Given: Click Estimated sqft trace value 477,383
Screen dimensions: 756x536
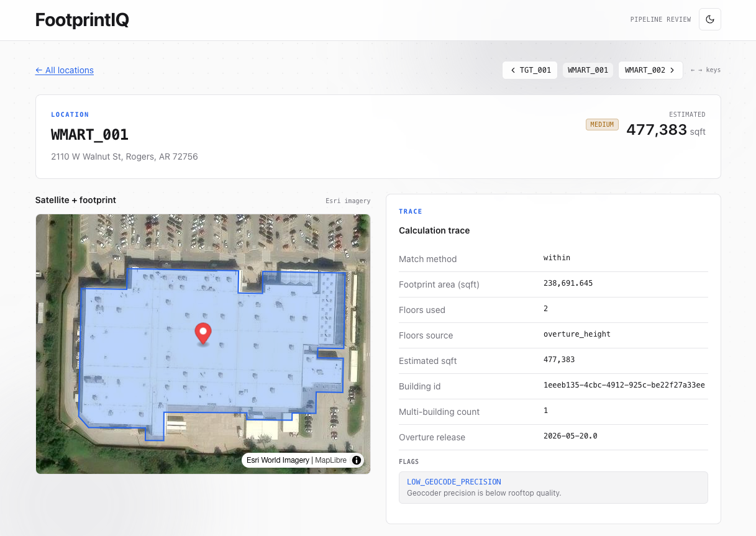Looking at the screenshot, I should [x=559, y=360].
